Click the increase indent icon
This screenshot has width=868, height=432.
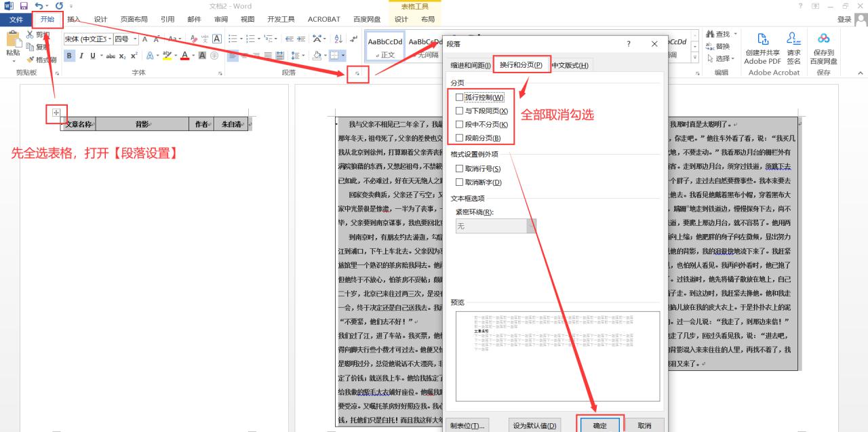tap(300, 39)
